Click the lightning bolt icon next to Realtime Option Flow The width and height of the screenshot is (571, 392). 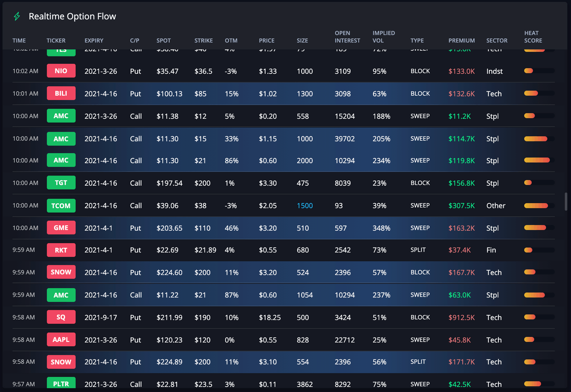click(17, 16)
